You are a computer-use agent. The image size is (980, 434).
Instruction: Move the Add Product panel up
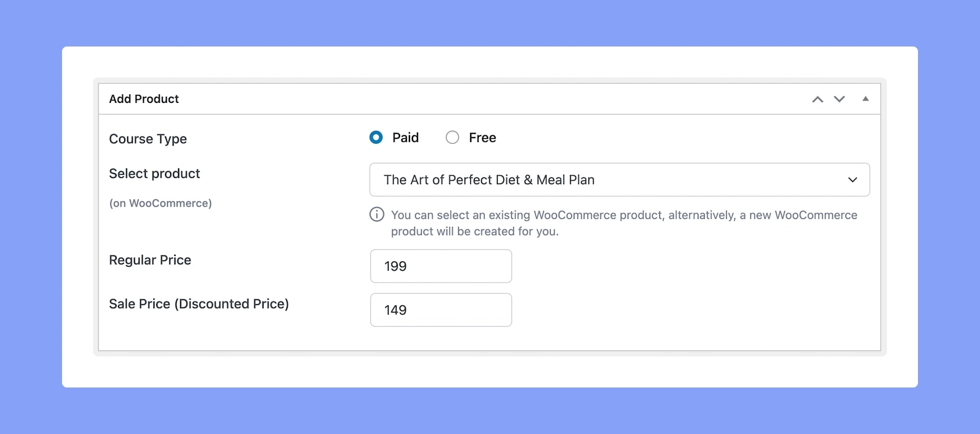(817, 99)
